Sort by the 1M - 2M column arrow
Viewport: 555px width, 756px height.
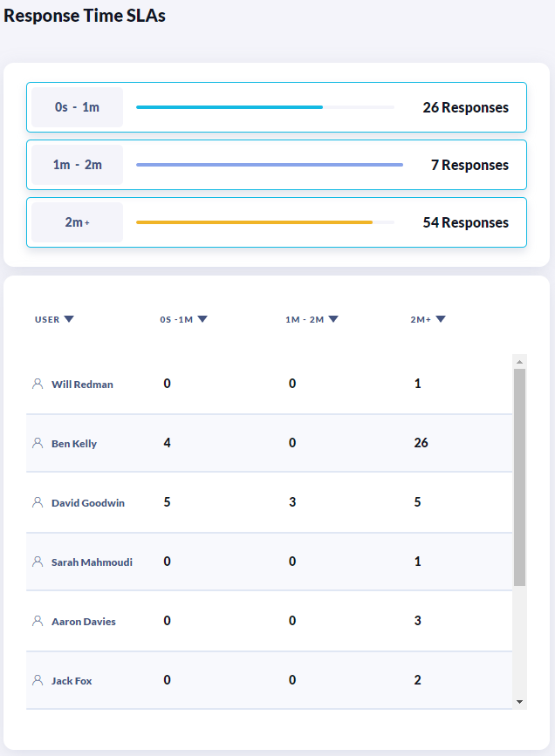pyautogui.click(x=333, y=319)
